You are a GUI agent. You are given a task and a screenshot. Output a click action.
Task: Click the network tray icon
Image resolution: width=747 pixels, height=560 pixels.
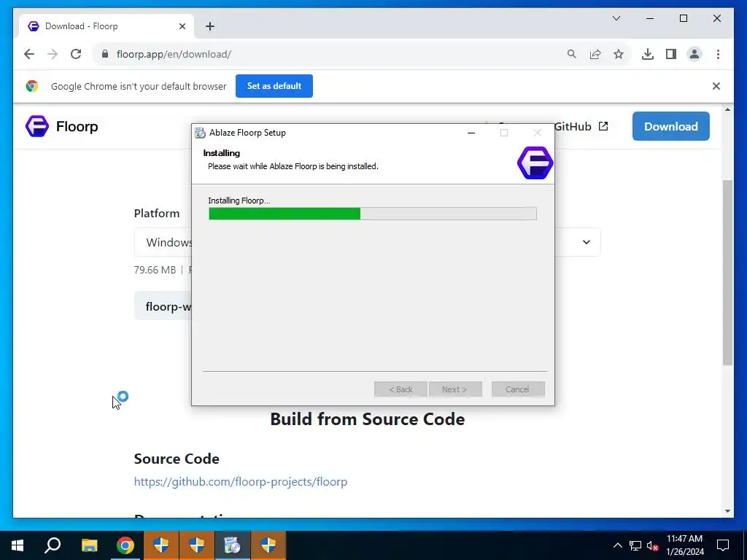tap(635, 545)
